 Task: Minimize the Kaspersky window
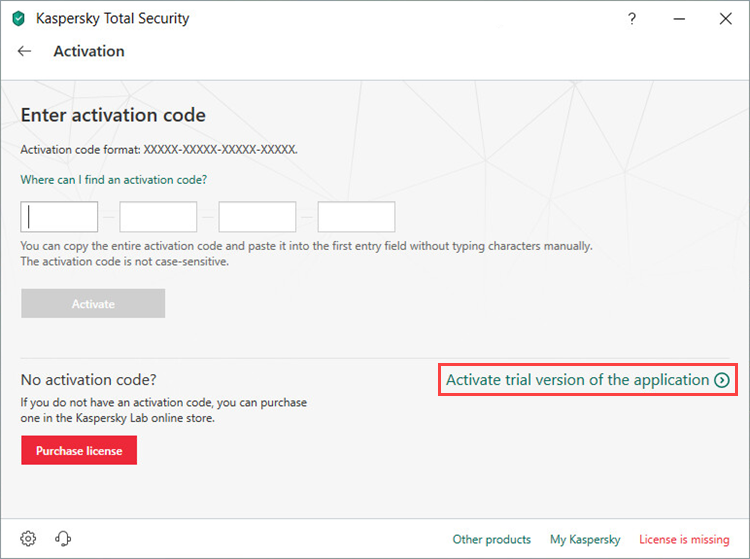click(x=679, y=19)
